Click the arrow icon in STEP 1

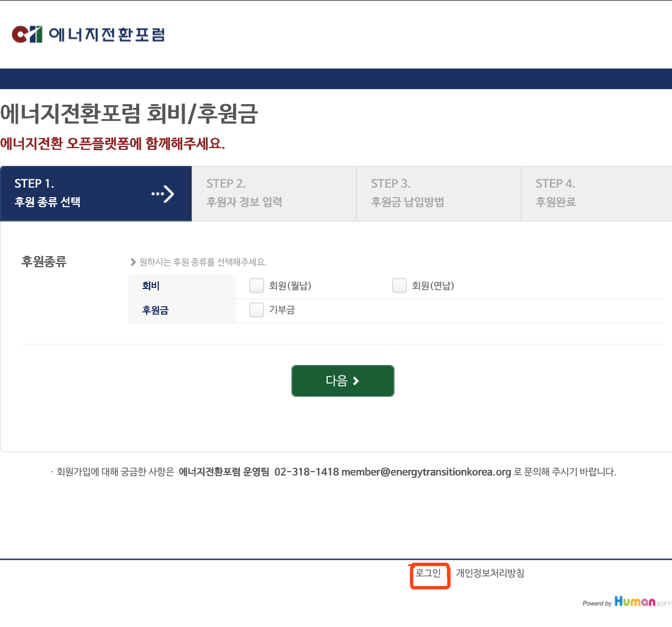point(163,194)
